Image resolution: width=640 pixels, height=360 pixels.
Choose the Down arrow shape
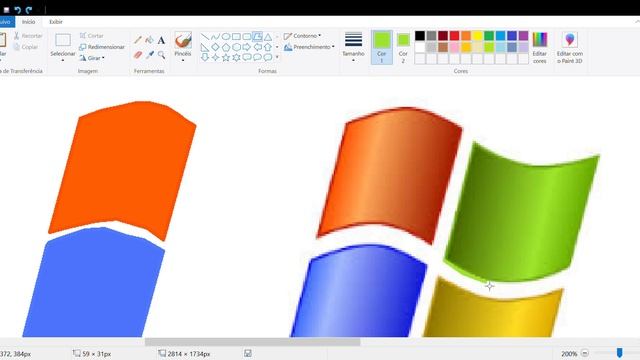coord(205,58)
